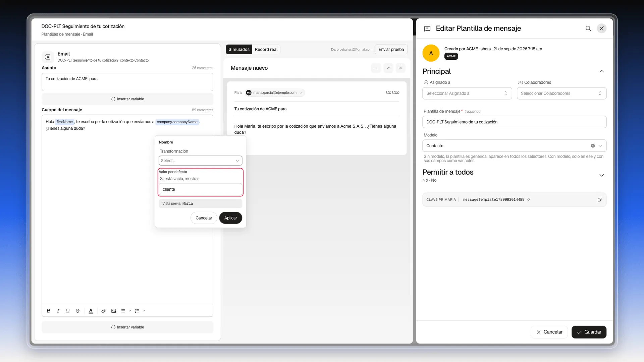Viewport: 644px width, 362px height.
Task: Click Enviar prueba button
Action: 391,49
